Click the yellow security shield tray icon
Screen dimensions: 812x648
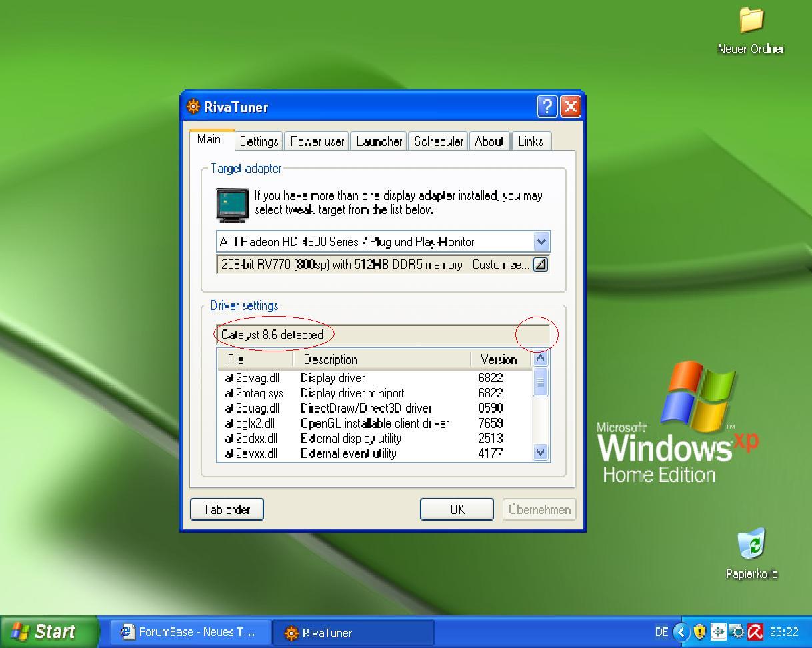[x=699, y=632]
